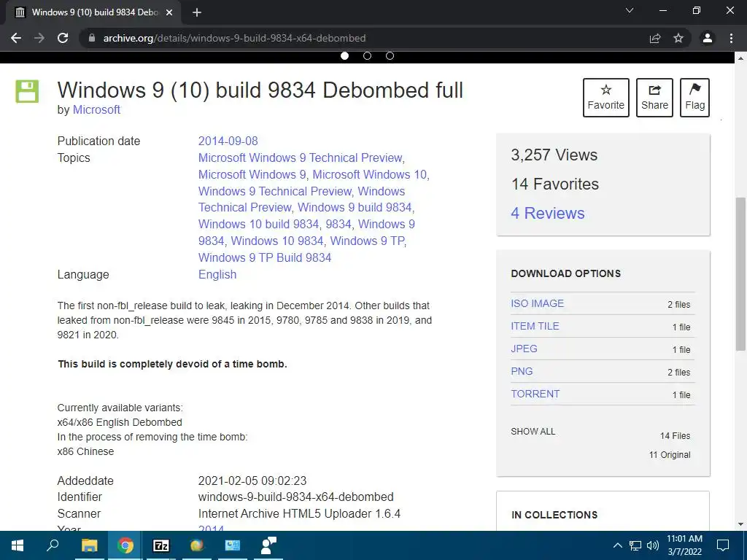This screenshot has height=560, width=747.
Task: Bookmark this page with the star icon
Action: (x=678, y=38)
